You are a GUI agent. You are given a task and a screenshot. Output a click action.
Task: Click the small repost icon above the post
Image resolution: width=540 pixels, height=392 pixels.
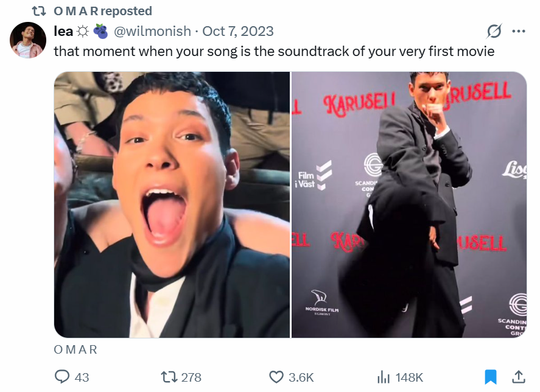point(39,11)
